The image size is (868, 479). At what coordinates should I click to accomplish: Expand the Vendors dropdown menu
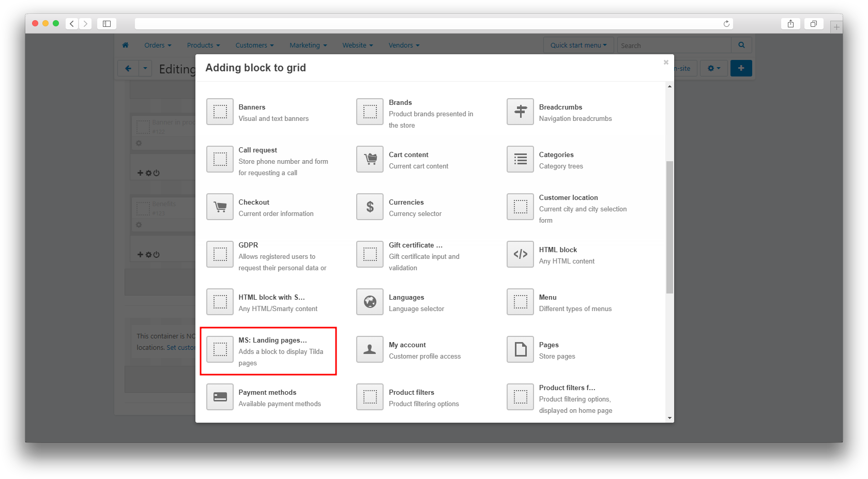tap(404, 45)
